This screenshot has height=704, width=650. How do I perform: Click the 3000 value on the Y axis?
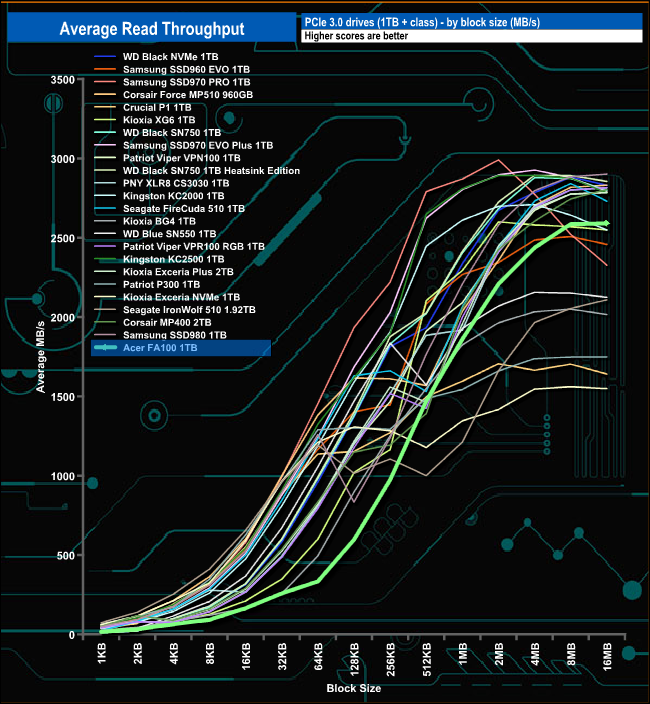[x=62, y=159]
